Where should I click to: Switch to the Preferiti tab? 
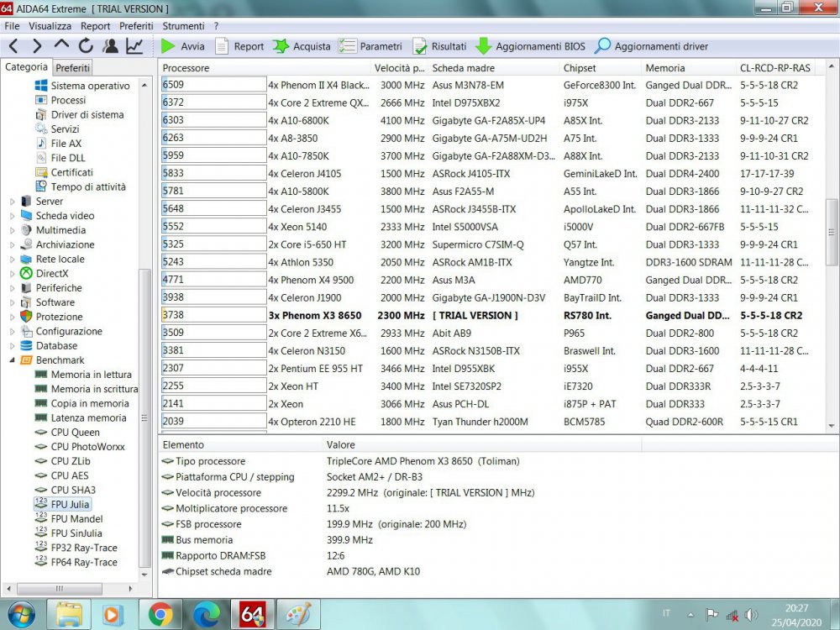pyautogui.click(x=73, y=67)
